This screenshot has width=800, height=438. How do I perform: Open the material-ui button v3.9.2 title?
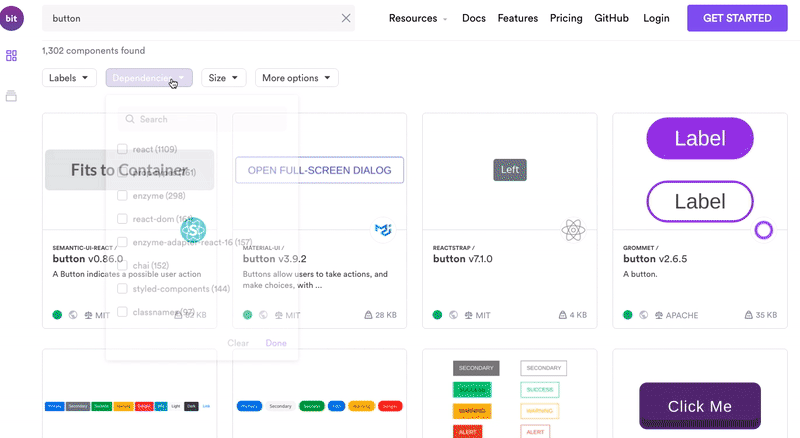pos(274,259)
